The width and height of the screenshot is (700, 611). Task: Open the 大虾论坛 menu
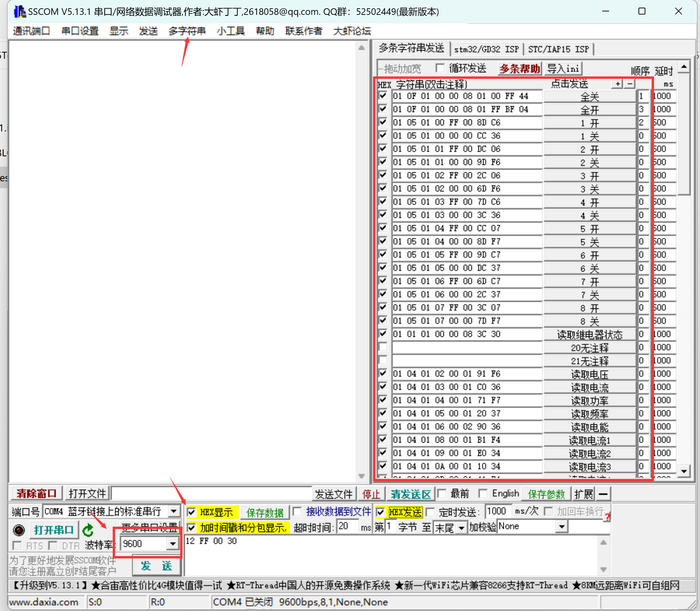coord(352,31)
